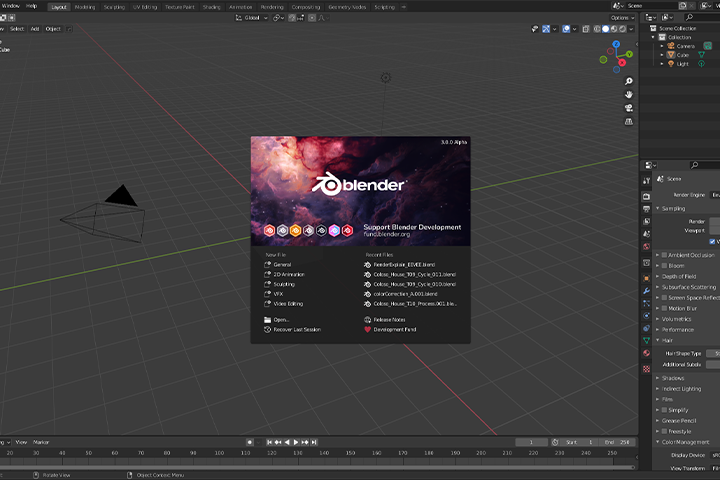Expand Camera item in outliner

coord(662,46)
